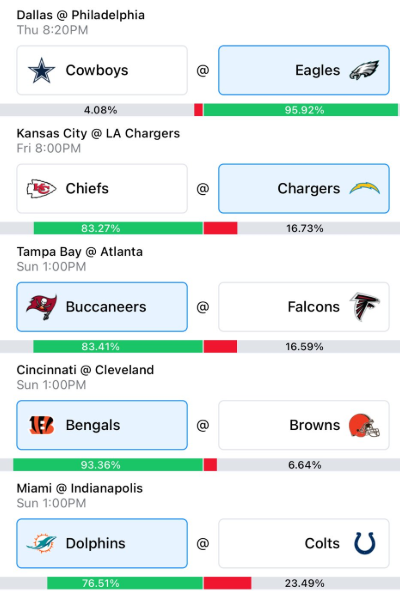This screenshot has width=400, height=591.
Task: Click the 23.49% Colts pick percentage
Action: [x=305, y=583]
